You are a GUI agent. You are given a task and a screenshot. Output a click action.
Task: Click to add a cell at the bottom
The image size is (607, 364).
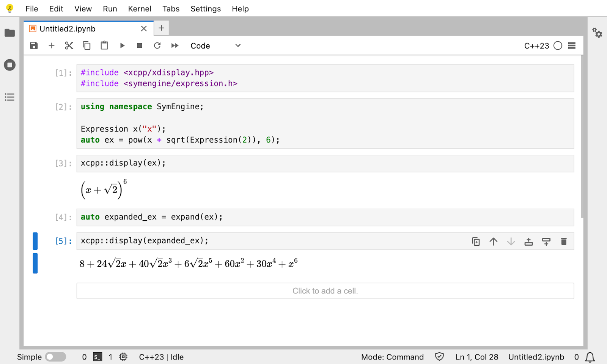coord(325,291)
